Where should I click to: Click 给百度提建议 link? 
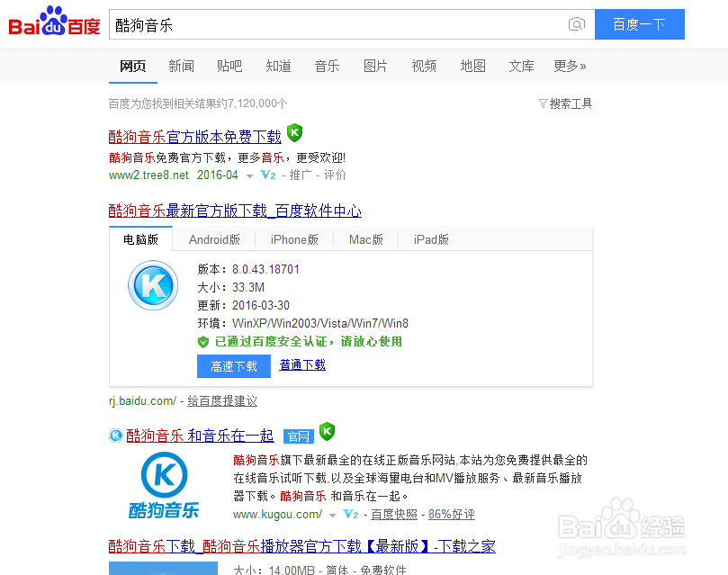click(222, 401)
